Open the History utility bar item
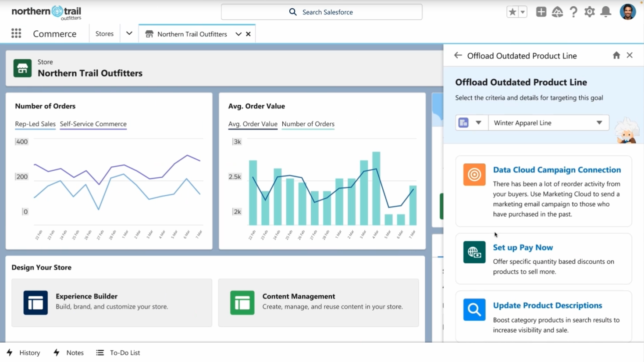Viewport: 644px width, 362px height. click(23, 353)
